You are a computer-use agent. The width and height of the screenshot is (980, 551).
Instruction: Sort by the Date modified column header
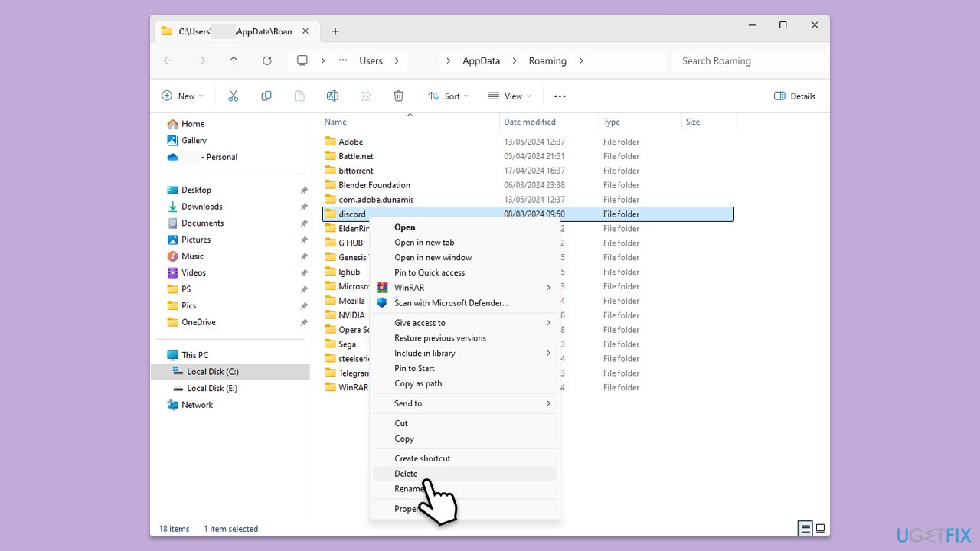pyautogui.click(x=530, y=122)
